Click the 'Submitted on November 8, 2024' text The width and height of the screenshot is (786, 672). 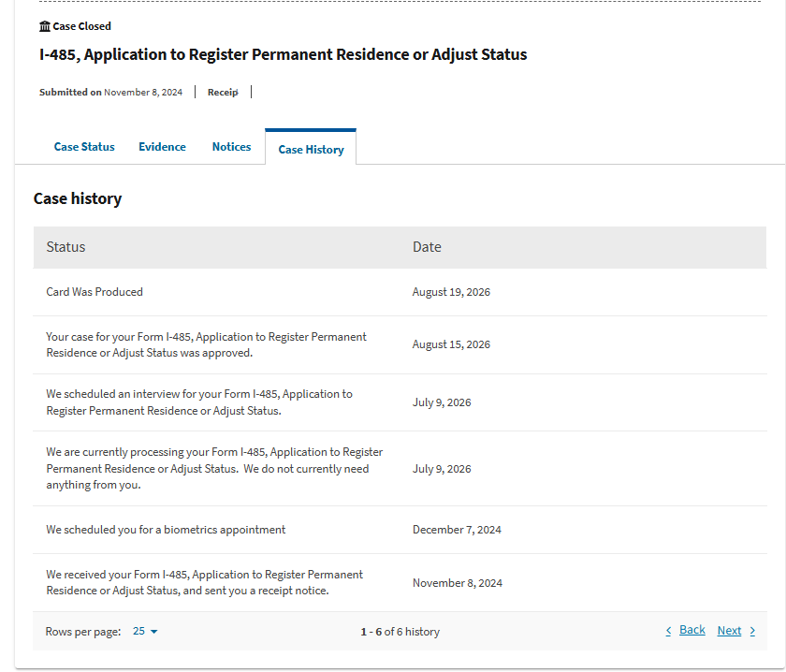(x=110, y=93)
